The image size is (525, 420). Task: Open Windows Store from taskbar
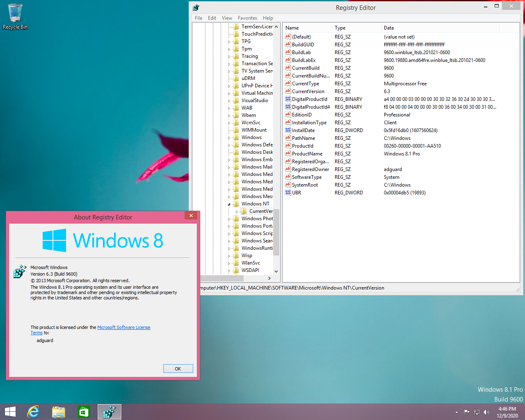(84, 412)
